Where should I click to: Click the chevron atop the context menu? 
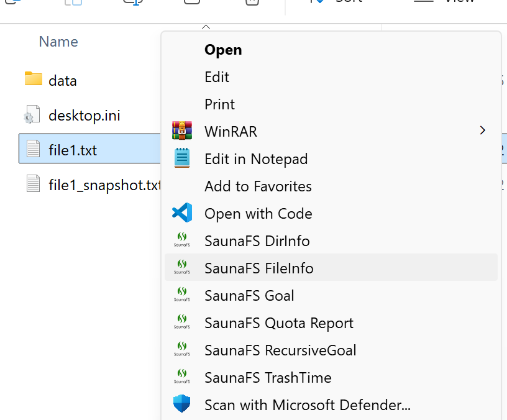(x=206, y=27)
